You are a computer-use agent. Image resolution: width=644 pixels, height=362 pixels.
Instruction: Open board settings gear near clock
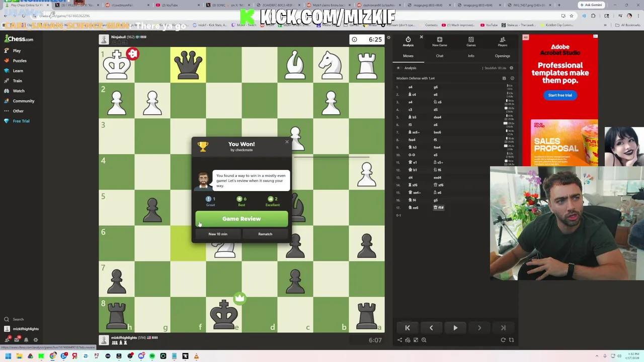coord(388,38)
